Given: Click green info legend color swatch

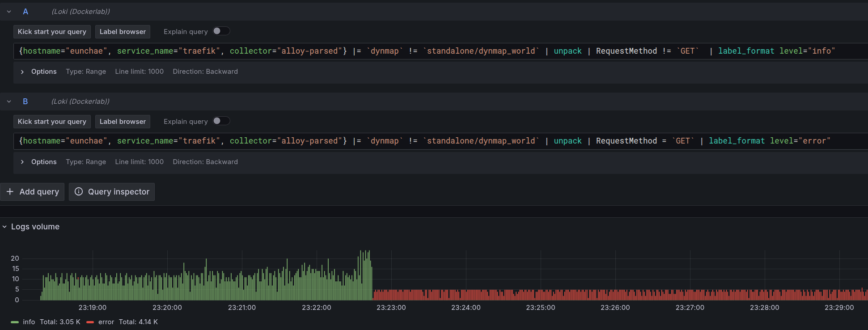Looking at the screenshot, I should point(15,322).
